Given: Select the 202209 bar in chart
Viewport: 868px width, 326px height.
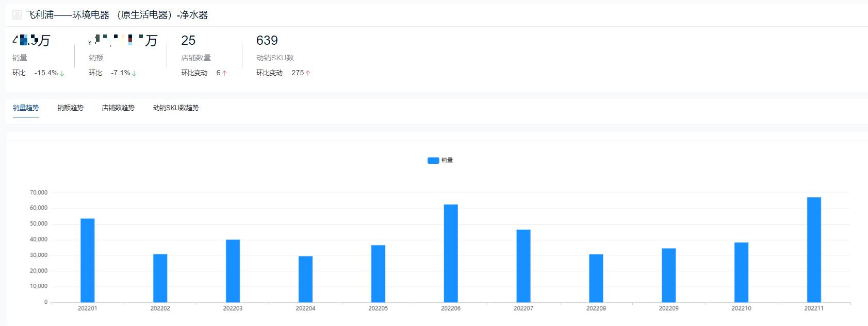Looking at the screenshot, I should point(669,276).
